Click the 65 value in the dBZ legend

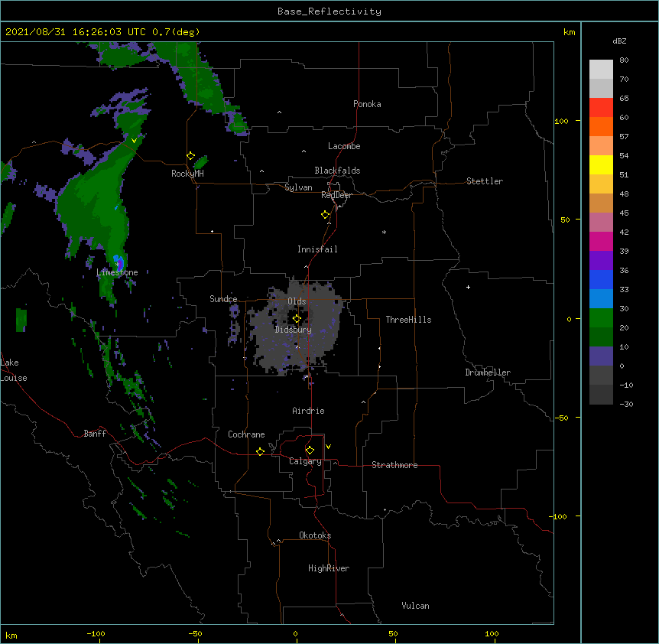[x=624, y=99]
